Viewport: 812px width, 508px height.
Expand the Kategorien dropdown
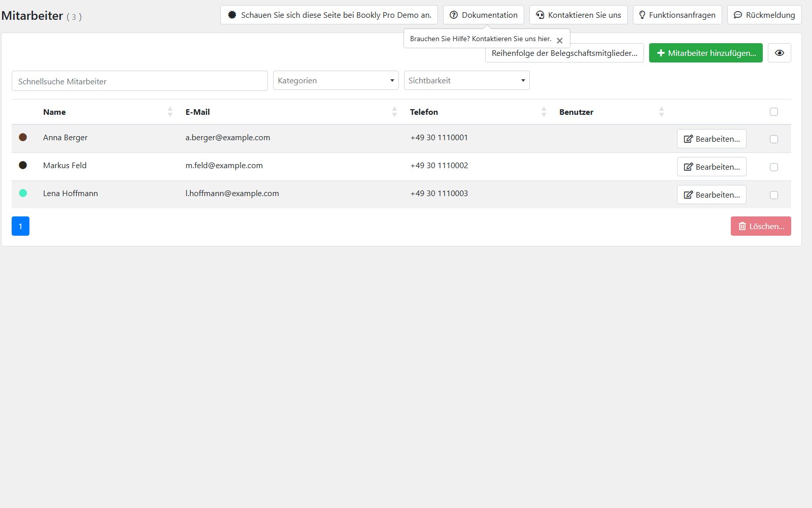click(x=336, y=80)
